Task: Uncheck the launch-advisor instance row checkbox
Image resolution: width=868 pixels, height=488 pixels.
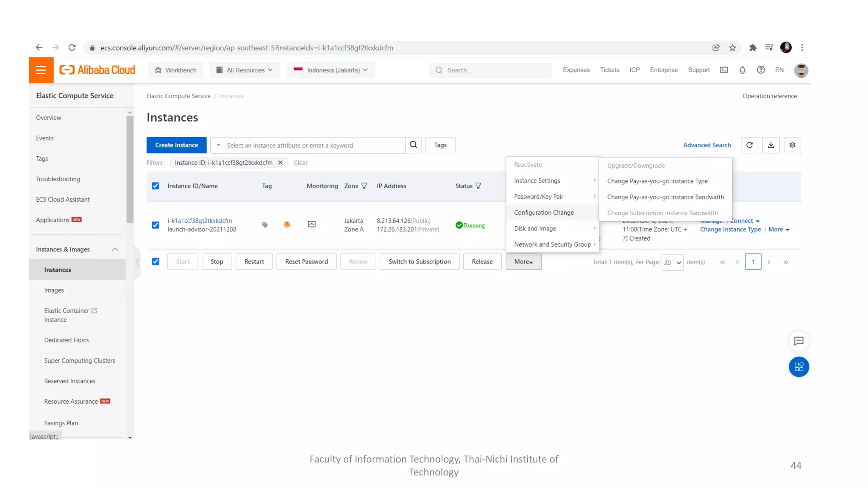Action: tap(156, 225)
